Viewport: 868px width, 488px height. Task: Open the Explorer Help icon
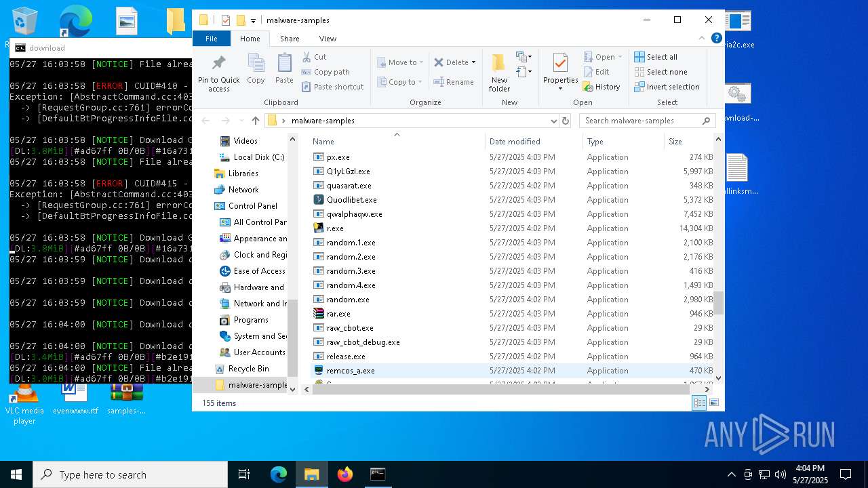pos(716,39)
